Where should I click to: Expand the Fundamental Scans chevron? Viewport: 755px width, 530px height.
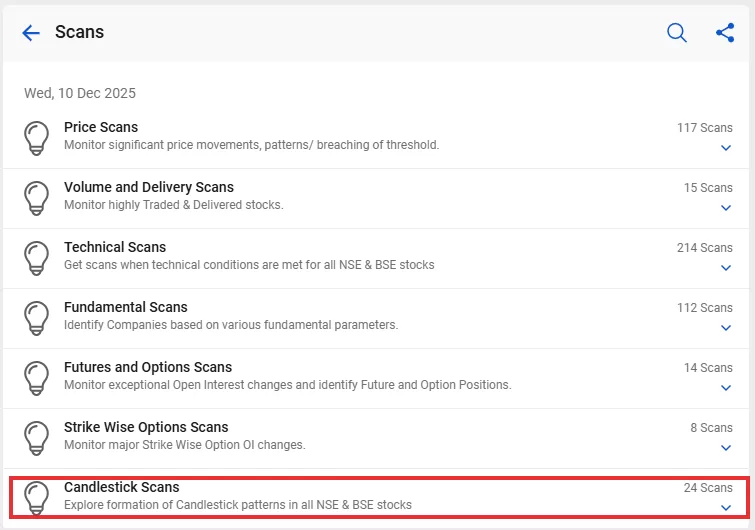[x=726, y=328]
